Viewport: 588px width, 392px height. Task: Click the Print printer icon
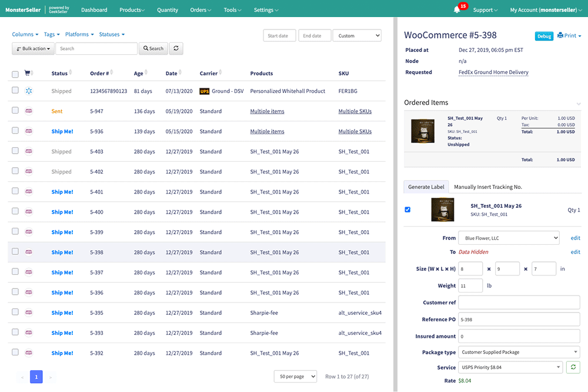coord(560,35)
